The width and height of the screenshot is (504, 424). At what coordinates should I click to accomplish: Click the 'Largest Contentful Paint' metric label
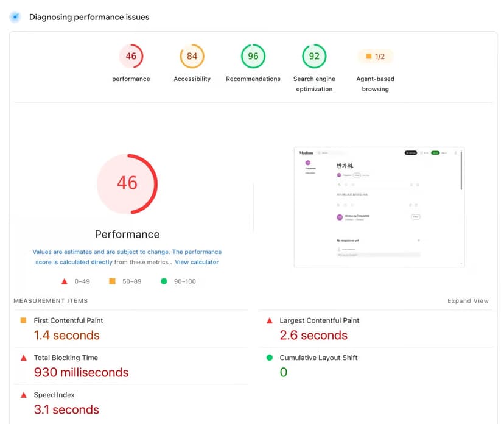click(x=319, y=320)
